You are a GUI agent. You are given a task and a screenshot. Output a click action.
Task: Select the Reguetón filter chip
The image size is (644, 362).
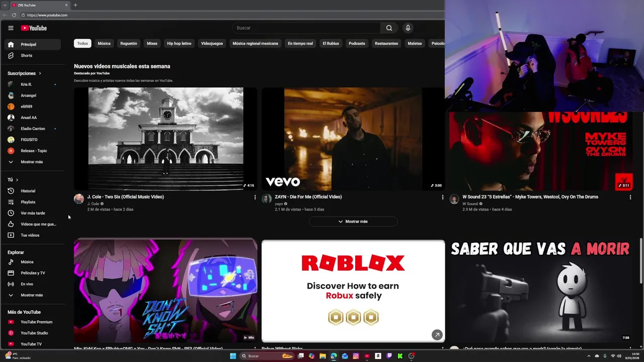[x=128, y=43]
